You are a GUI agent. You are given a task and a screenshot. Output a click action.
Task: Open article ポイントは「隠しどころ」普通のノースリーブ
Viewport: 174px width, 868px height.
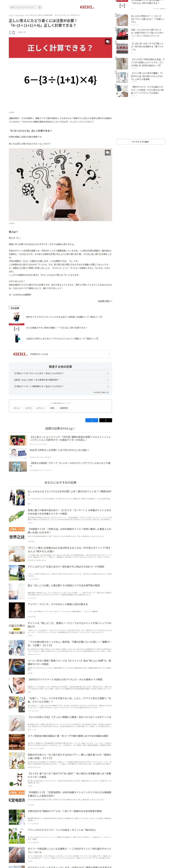pos(70,625)
